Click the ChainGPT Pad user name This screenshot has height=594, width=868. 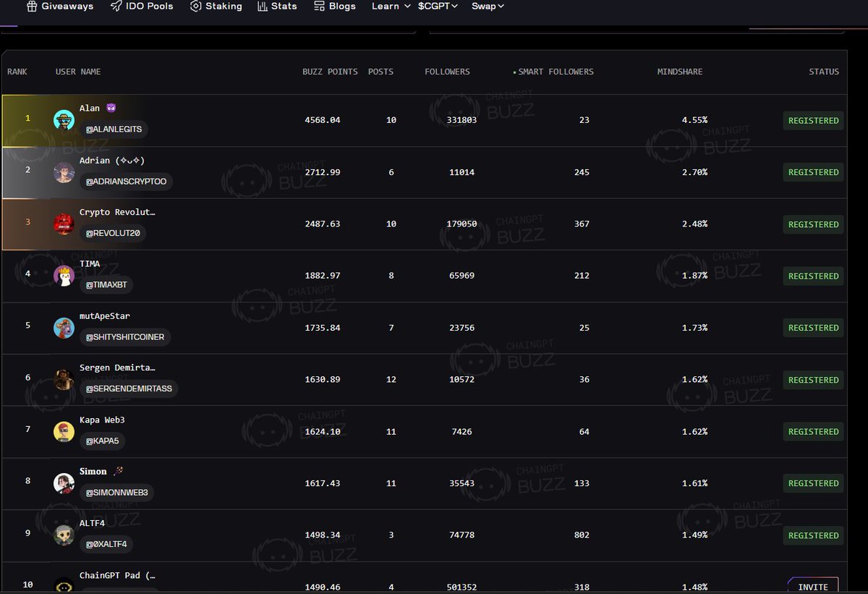coord(117,576)
